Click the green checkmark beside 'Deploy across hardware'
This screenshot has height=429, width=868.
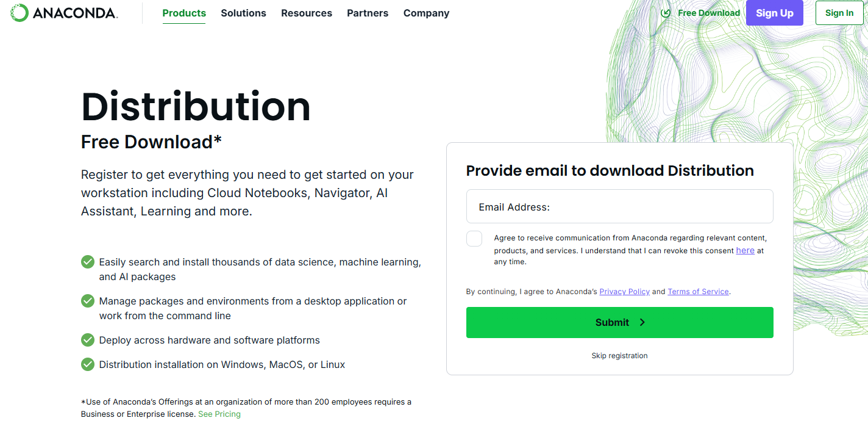(x=88, y=341)
